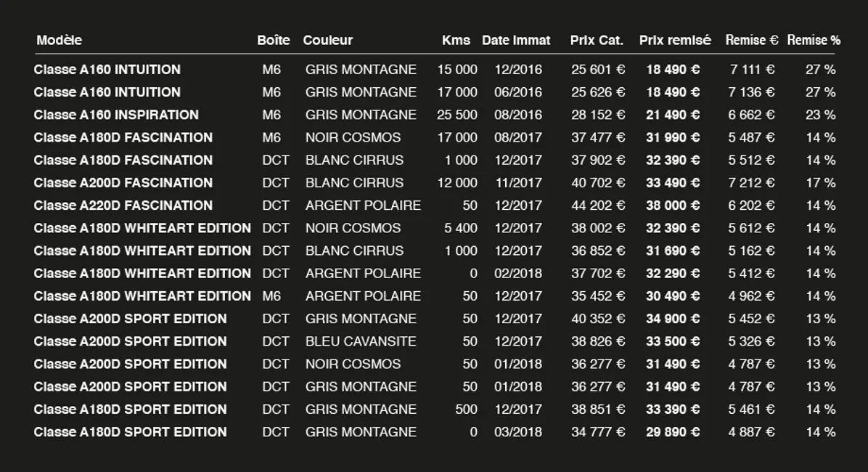Select the 29 890 € discounted price

point(673,432)
